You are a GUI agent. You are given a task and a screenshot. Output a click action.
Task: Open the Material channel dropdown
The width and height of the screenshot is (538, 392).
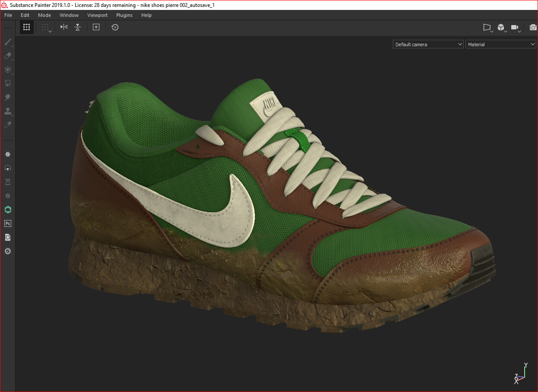tap(500, 45)
